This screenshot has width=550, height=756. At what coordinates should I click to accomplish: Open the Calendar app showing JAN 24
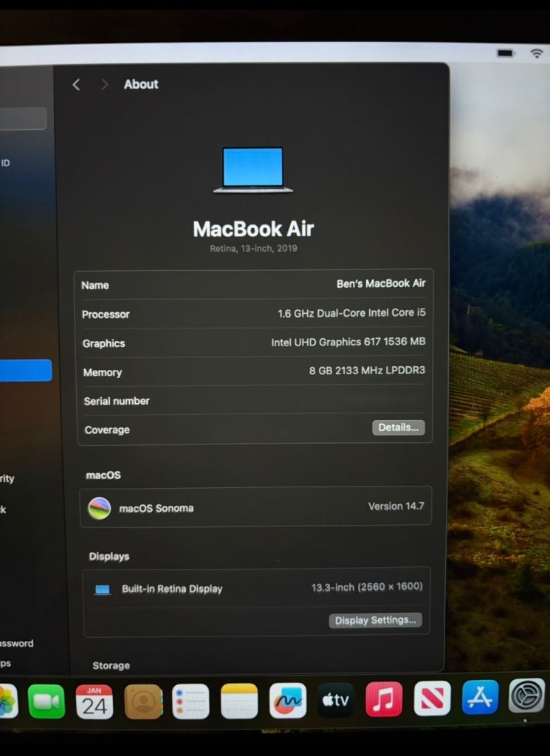(94, 701)
